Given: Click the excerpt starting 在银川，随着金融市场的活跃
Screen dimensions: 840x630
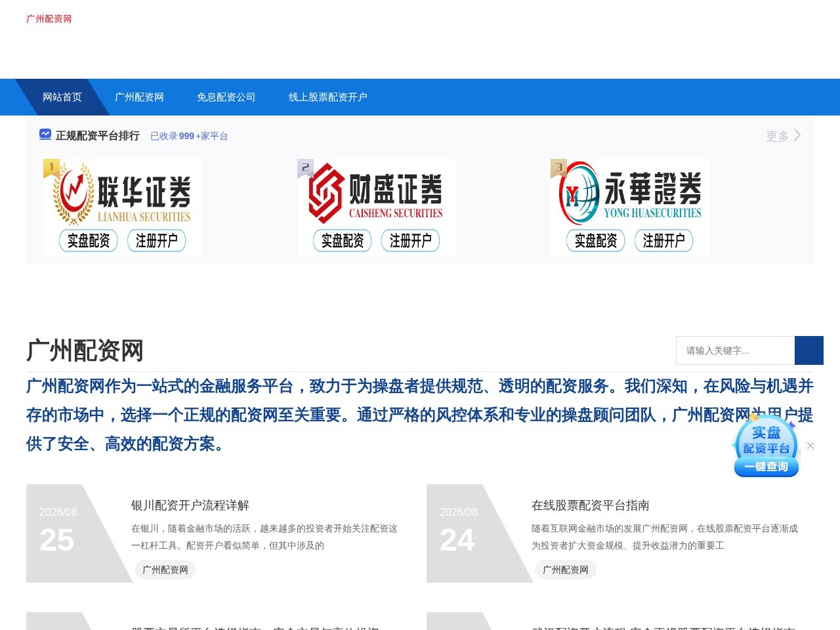Looking at the screenshot, I should click(x=264, y=537).
